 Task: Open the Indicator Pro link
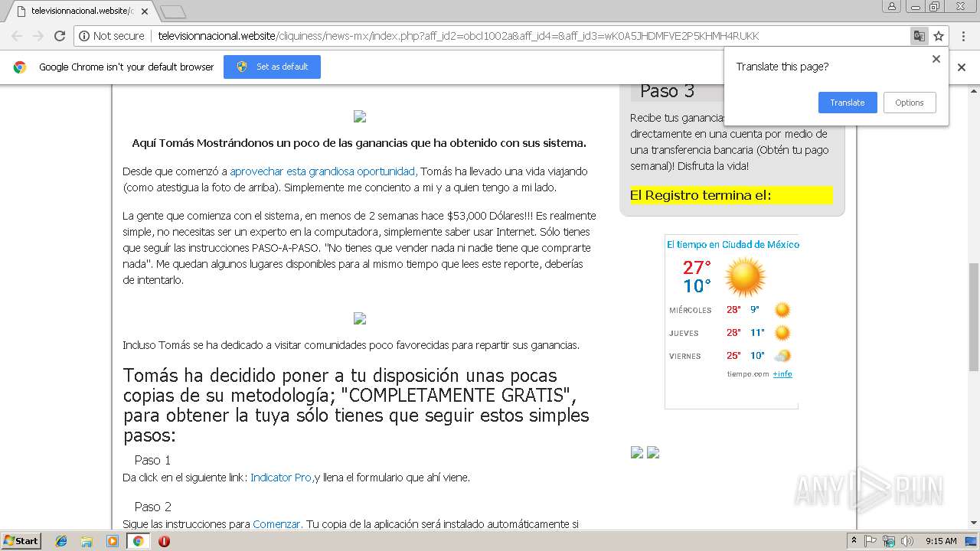[x=282, y=478]
